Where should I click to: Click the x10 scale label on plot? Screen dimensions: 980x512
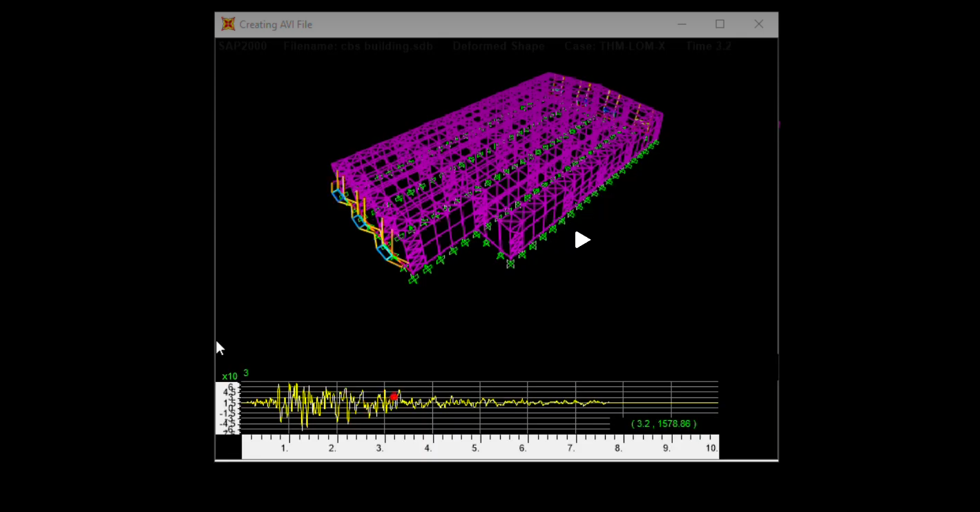pos(229,377)
